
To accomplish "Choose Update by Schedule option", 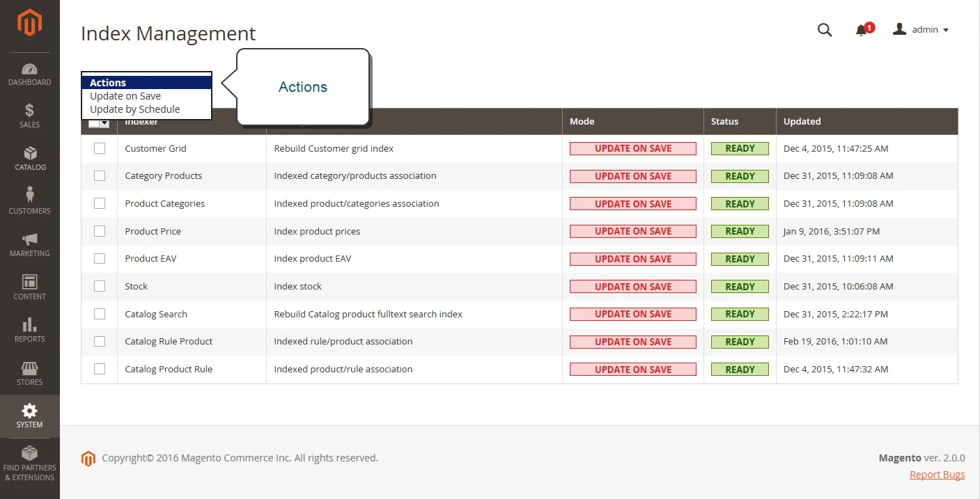I will click(x=135, y=109).
